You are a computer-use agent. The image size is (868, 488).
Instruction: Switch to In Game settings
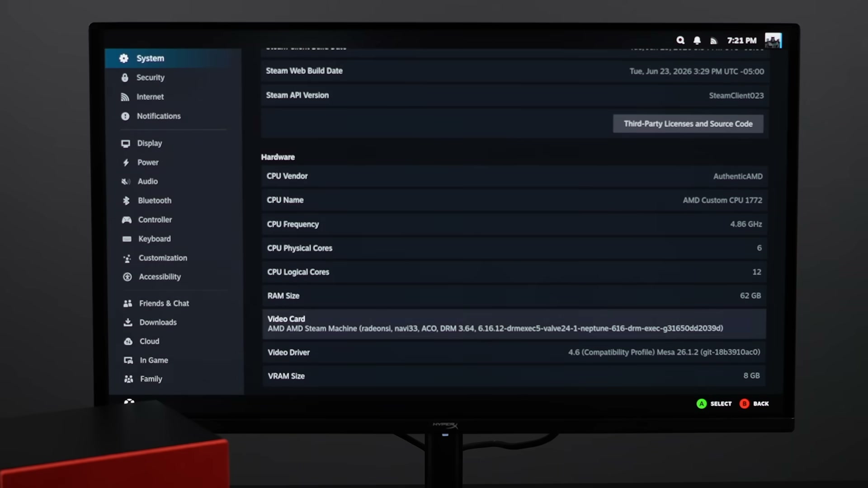(x=176, y=361)
